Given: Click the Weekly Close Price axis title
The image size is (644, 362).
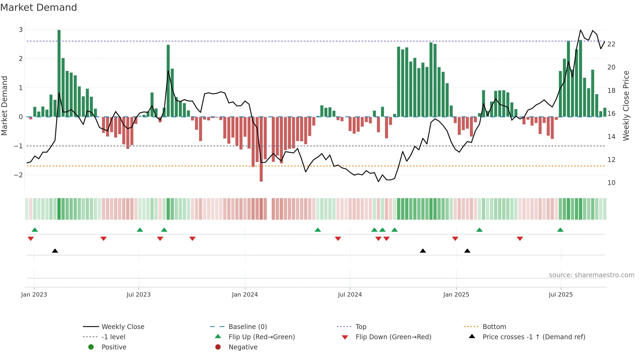Looking at the screenshot, I should pyautogui.click(x=626, y=106).
